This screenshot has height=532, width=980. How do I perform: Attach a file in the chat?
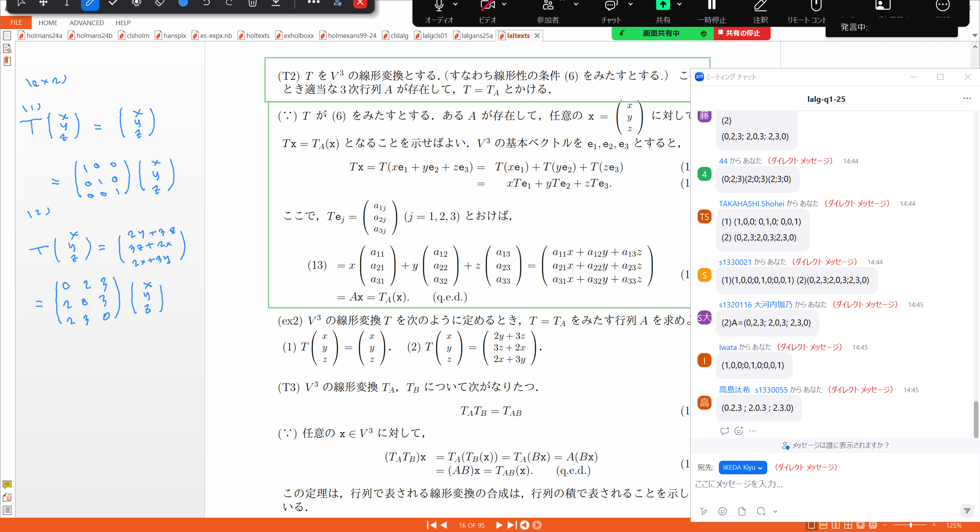pyautogui.click(x=742, y=511)
